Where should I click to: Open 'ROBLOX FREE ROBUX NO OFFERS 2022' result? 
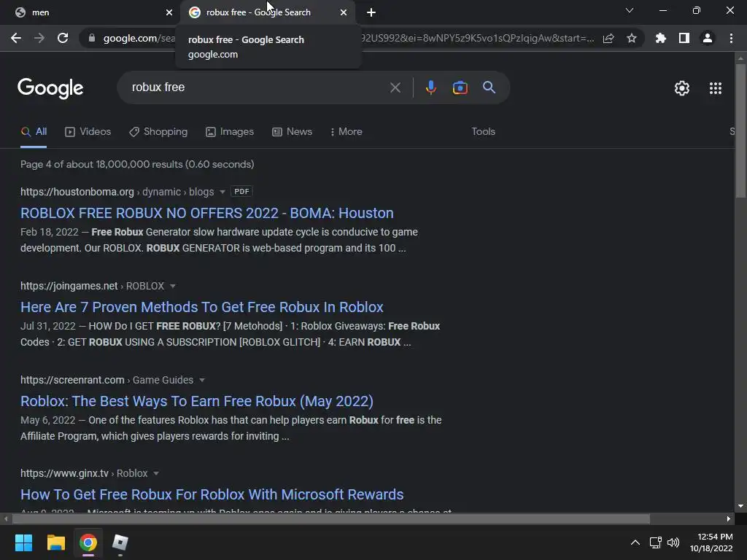tap(206, 213)
